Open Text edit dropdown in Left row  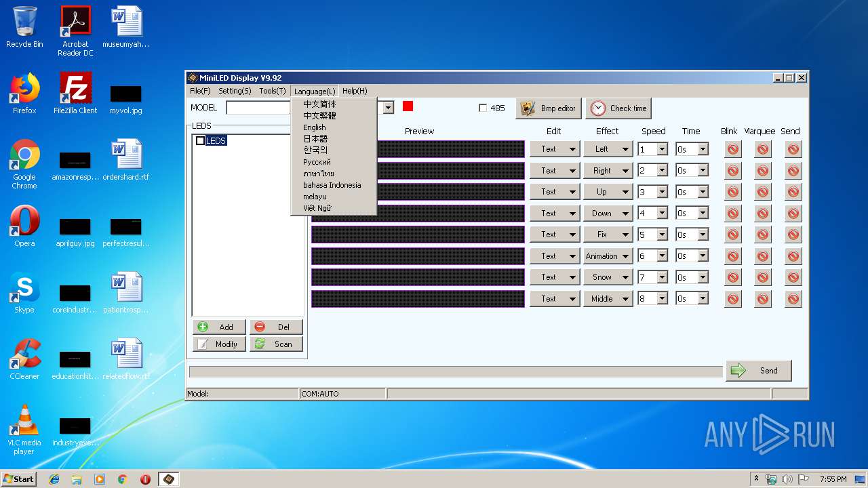(555, 149)
